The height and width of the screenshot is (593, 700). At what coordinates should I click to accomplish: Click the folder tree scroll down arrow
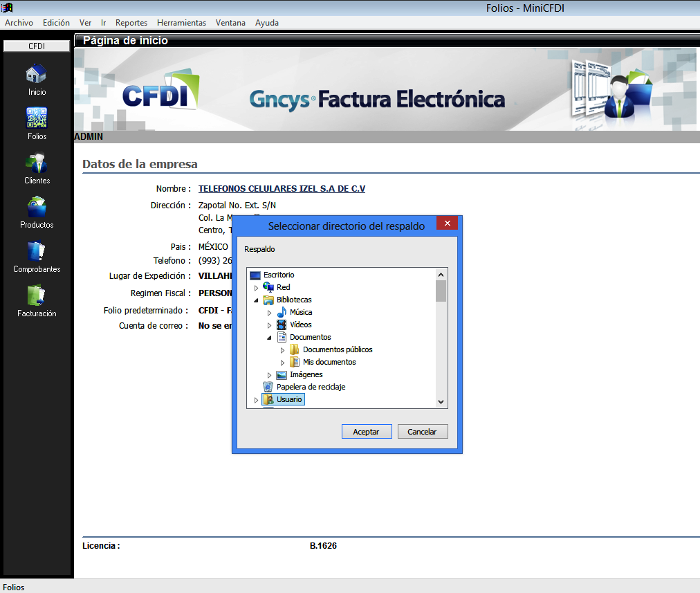[x=441, y=402]
